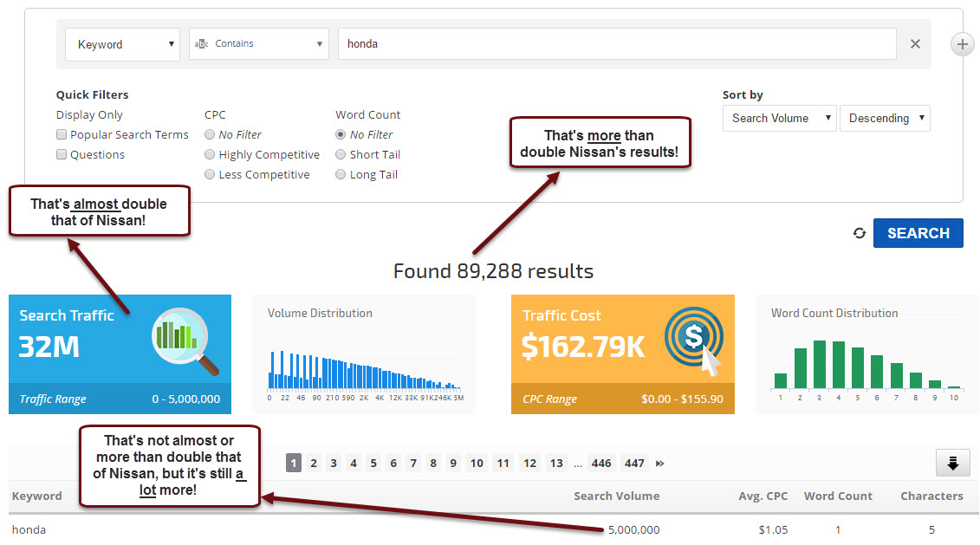Click the Search Traffic 32M card

120,354
